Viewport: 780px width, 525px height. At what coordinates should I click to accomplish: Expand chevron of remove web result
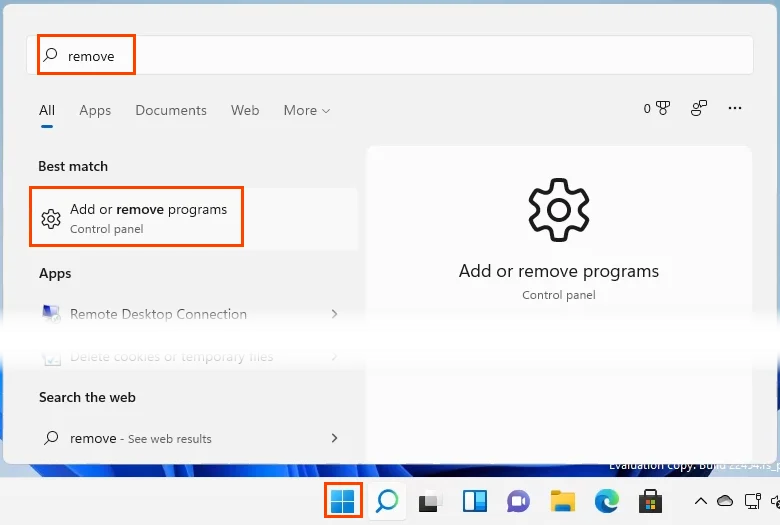pyautogui.click(x=334, y=438)
